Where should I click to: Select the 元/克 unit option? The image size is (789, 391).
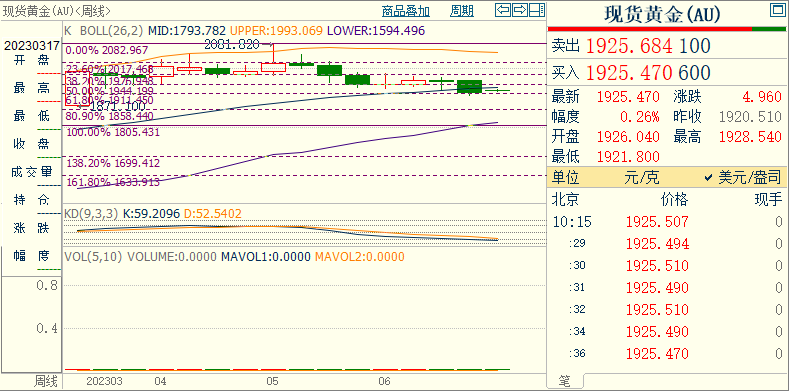tap(641, 177)
